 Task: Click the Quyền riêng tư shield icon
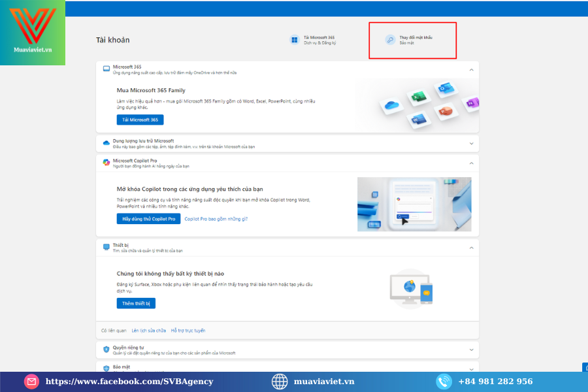(x=106, y=350)
